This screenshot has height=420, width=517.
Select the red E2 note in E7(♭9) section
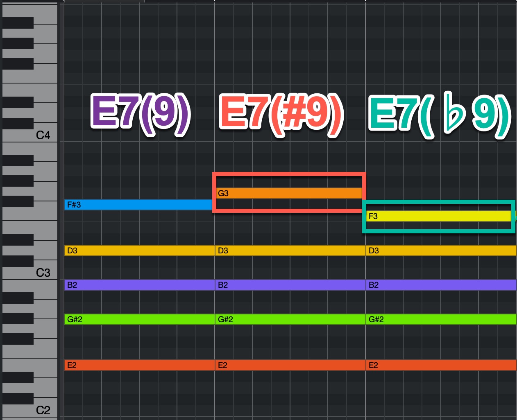click(x=441, y=365)
